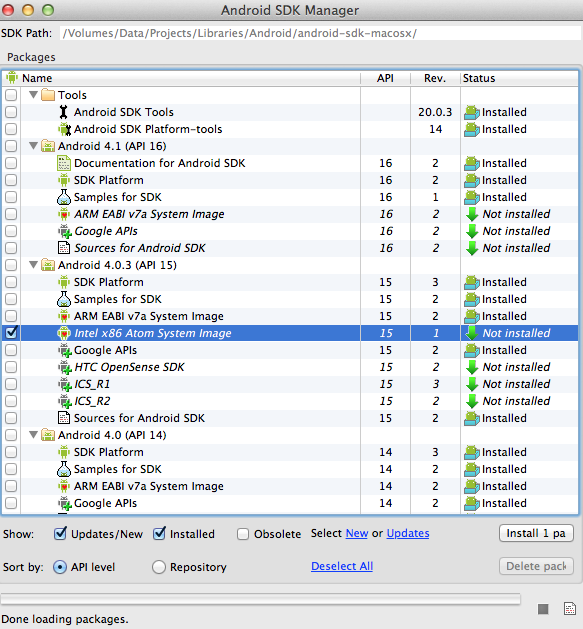Click the Rev. column header

pos(435,78)
